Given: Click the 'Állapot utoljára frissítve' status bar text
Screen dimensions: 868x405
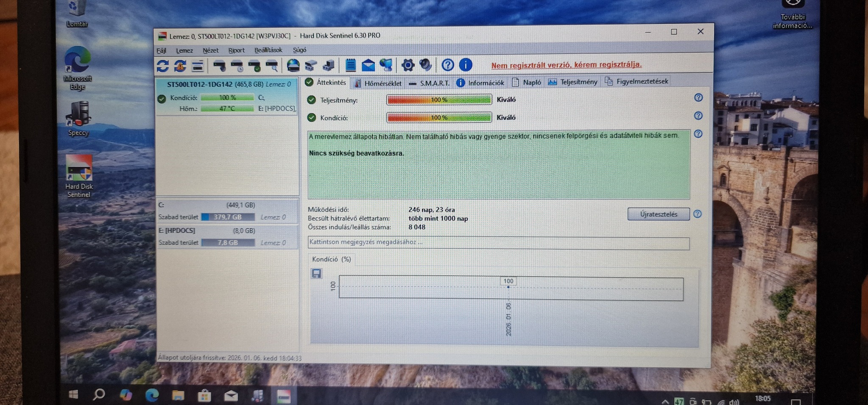Looking at the screenshot, I should [229, 358].
